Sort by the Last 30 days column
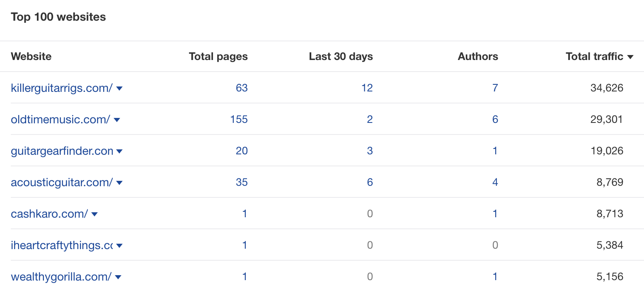The width and height of the screenshot is (644, 288). pyautogui.click(x=341, y=57)
